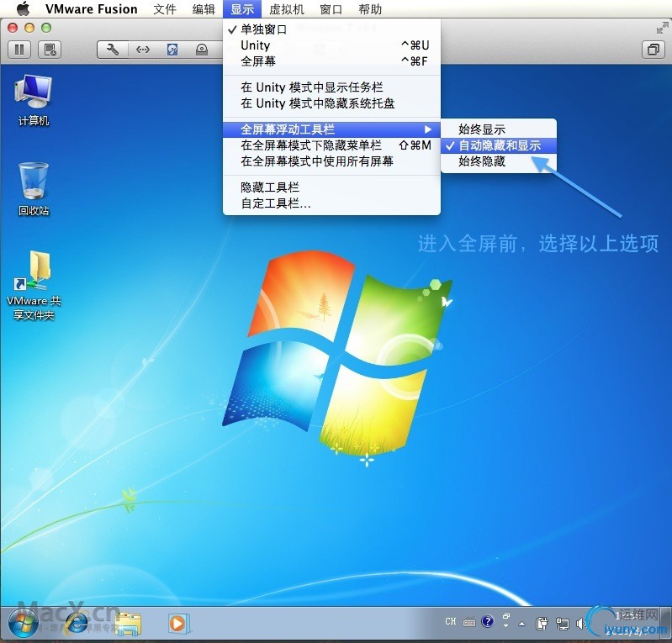Click the power plug tray icon

tap(542, 624)
